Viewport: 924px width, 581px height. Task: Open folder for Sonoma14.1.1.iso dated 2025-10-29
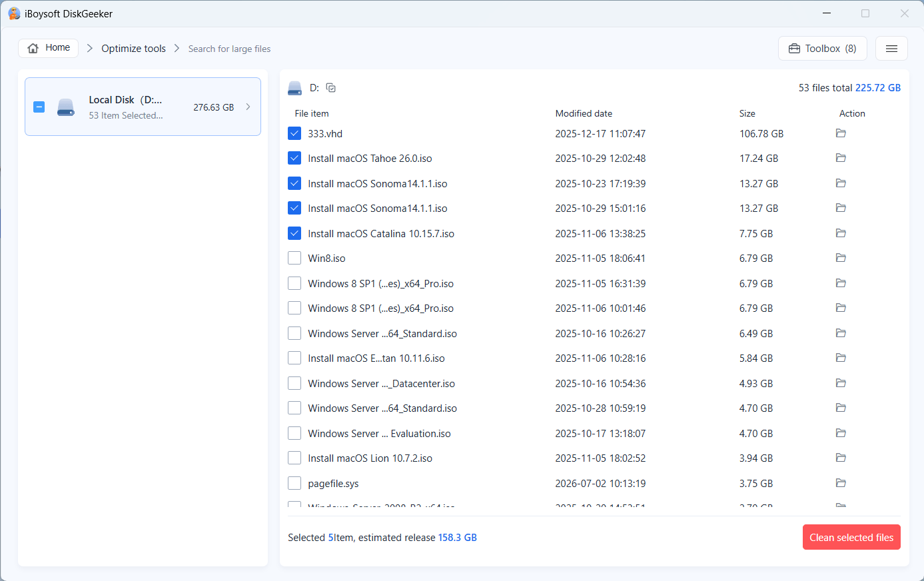click(x=841, y=208)
